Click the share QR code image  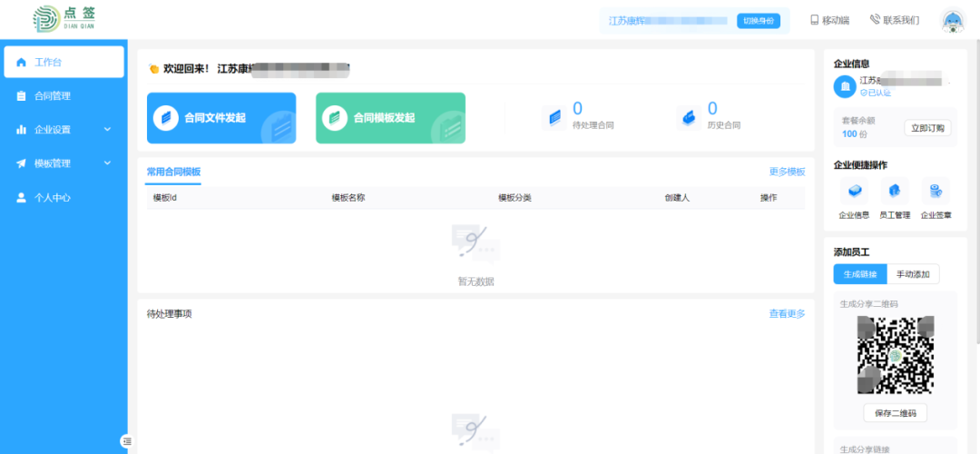tap(895, 355)
